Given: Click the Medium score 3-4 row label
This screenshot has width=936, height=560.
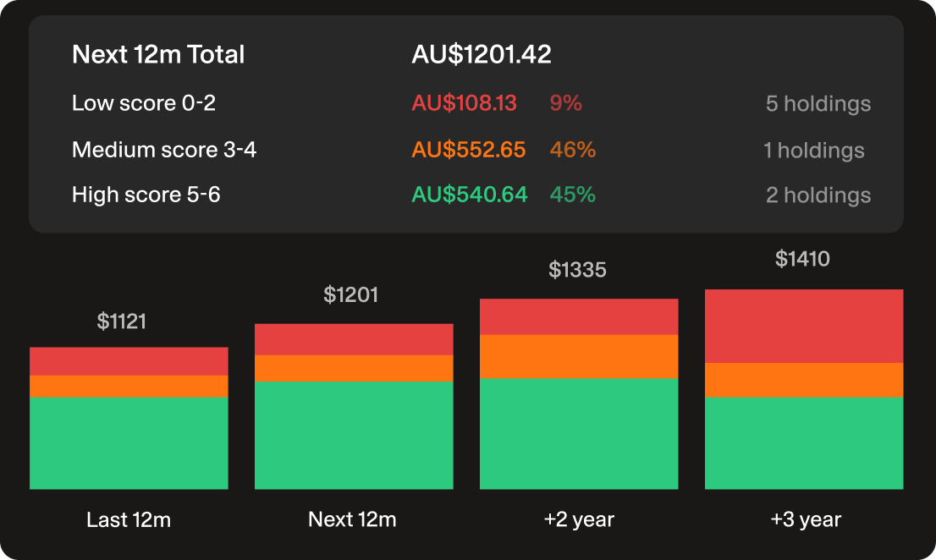Looking at the screenshot, I should pos(164,150).
